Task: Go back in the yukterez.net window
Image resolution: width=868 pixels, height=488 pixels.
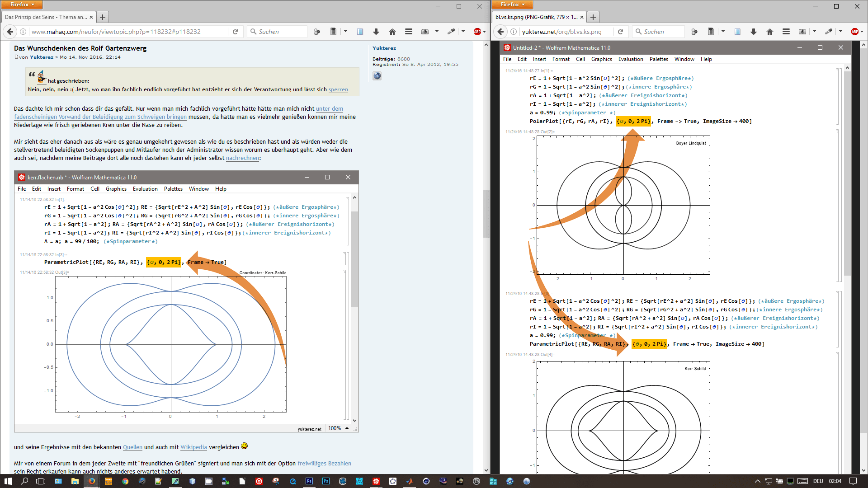Action: pos(500,32)
